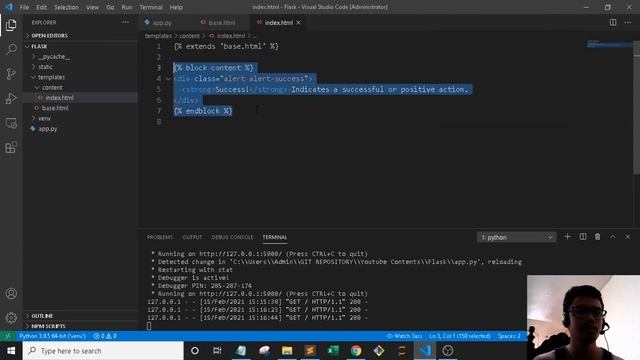
Task: Collapse the content folder
Action: (x=52, y=87)
